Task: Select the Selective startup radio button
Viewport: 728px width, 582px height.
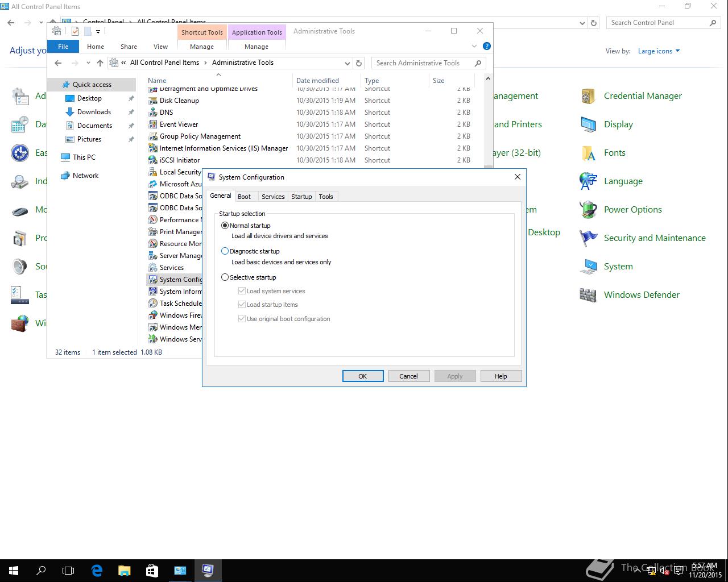Action: click(x=225, y=277)
